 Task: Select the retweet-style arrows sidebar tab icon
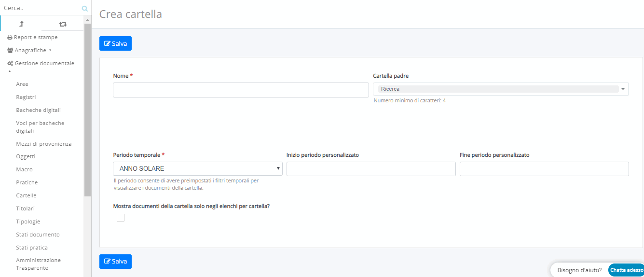pyautogui.click(x=63, y=24)
